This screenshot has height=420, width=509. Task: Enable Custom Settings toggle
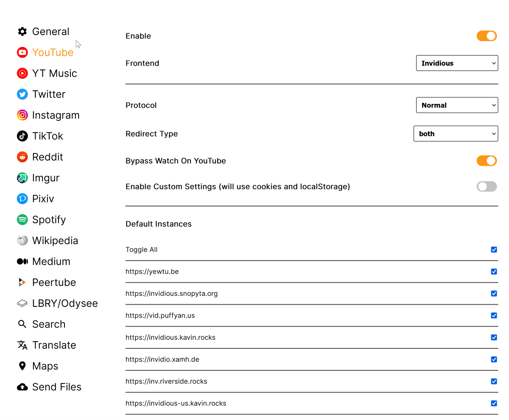click(487, 186)
